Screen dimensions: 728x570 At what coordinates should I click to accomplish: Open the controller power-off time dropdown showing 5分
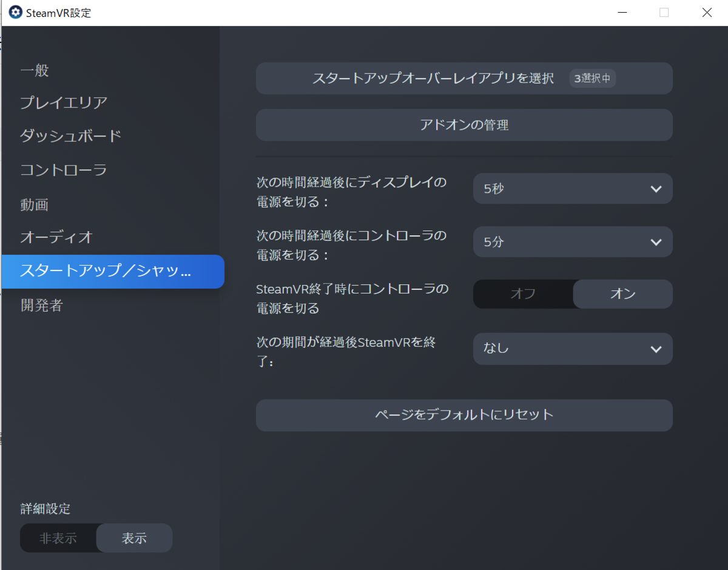[x=573, y=242]
